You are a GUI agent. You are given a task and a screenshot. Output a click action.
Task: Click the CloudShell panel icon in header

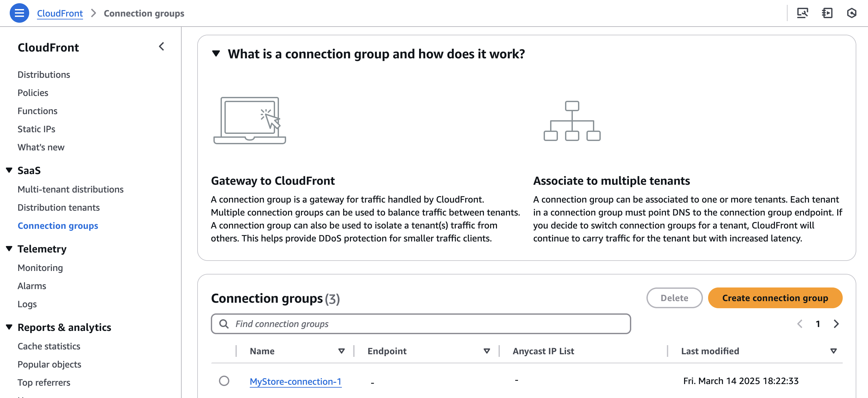(x=827, y=13)
